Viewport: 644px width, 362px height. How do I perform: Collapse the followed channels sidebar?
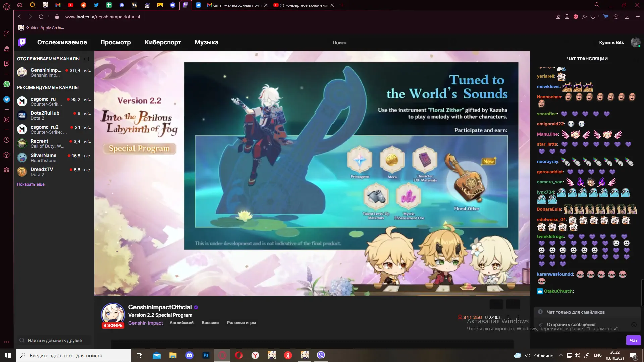(86, 59)
